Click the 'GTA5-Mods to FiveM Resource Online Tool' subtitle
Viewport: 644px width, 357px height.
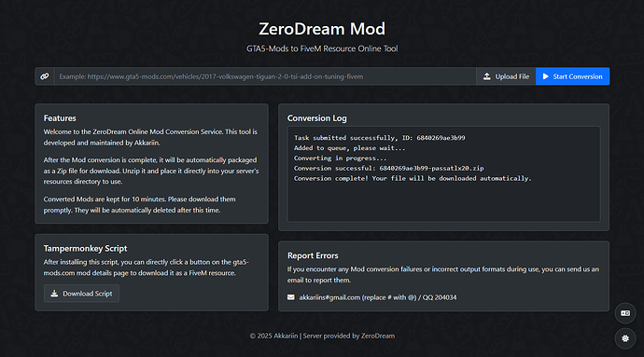pos(322,48)
